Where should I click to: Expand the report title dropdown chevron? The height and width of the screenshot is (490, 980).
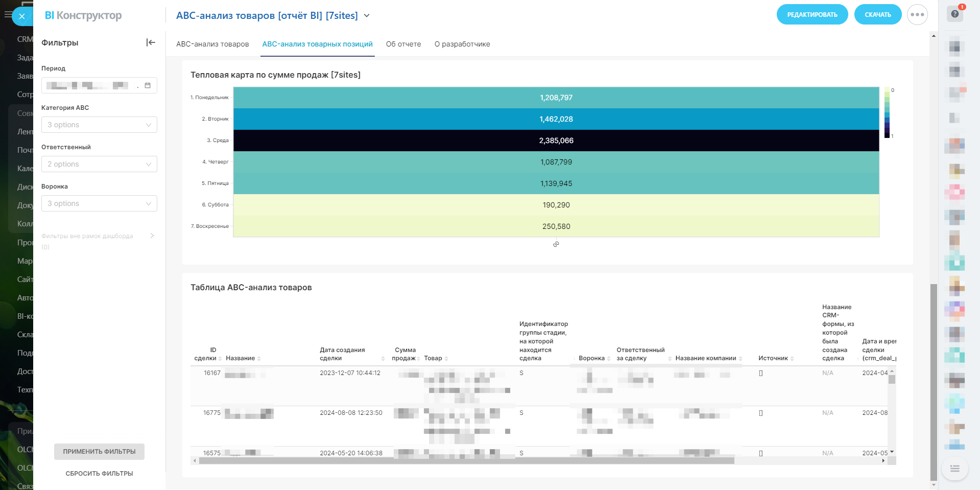367,16
